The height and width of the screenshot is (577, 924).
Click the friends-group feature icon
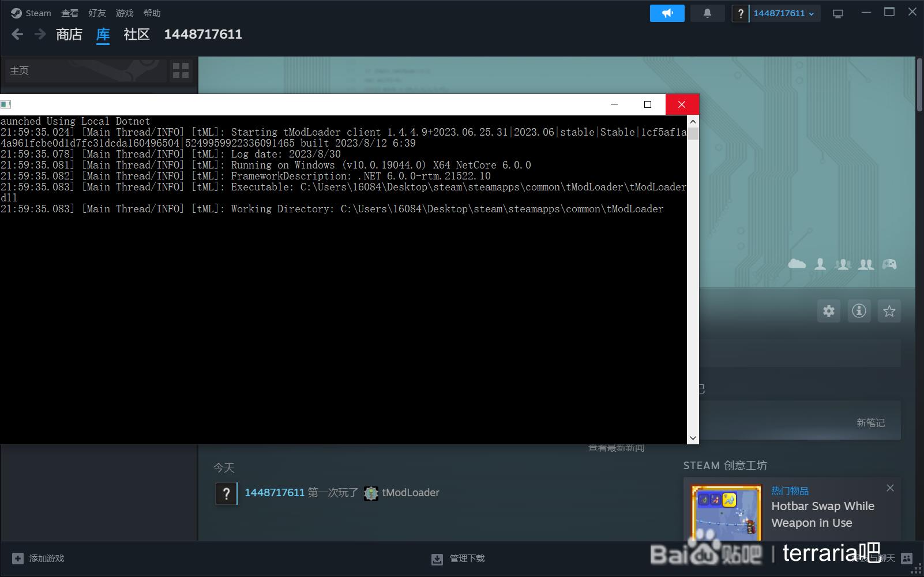click(843, 264)
